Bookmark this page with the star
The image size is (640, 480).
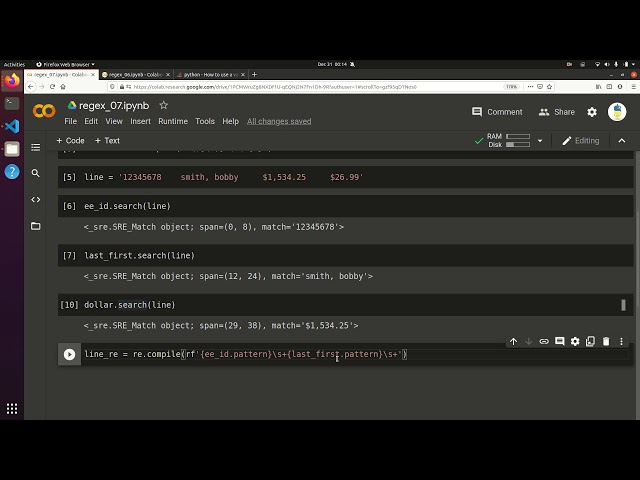point(549,87)
